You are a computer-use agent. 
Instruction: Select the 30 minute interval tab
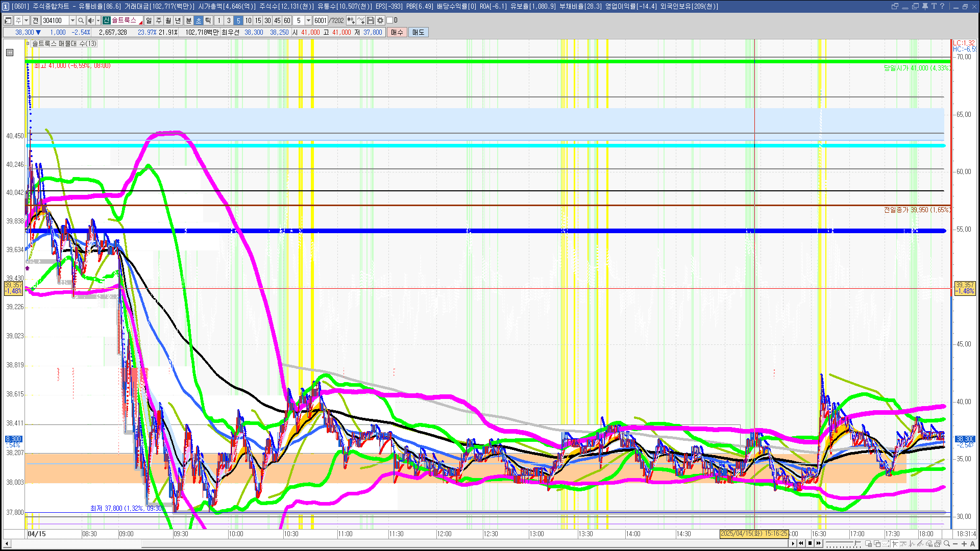point(267,20)
